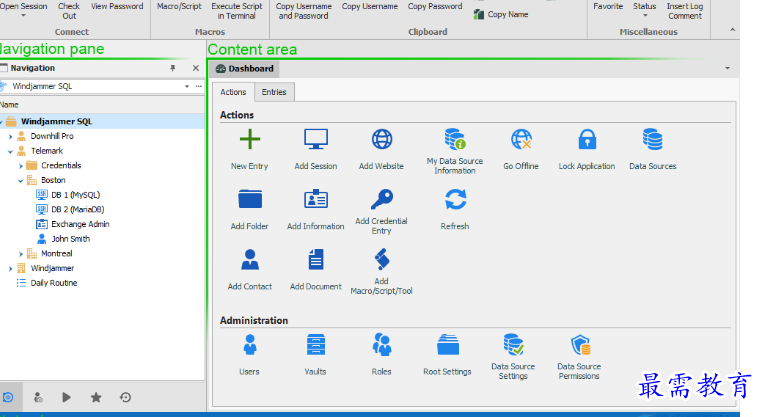Select the Daily Routine entry
Image resolution: width=760 pixels, height=417 pixels.
coord(53,283)
